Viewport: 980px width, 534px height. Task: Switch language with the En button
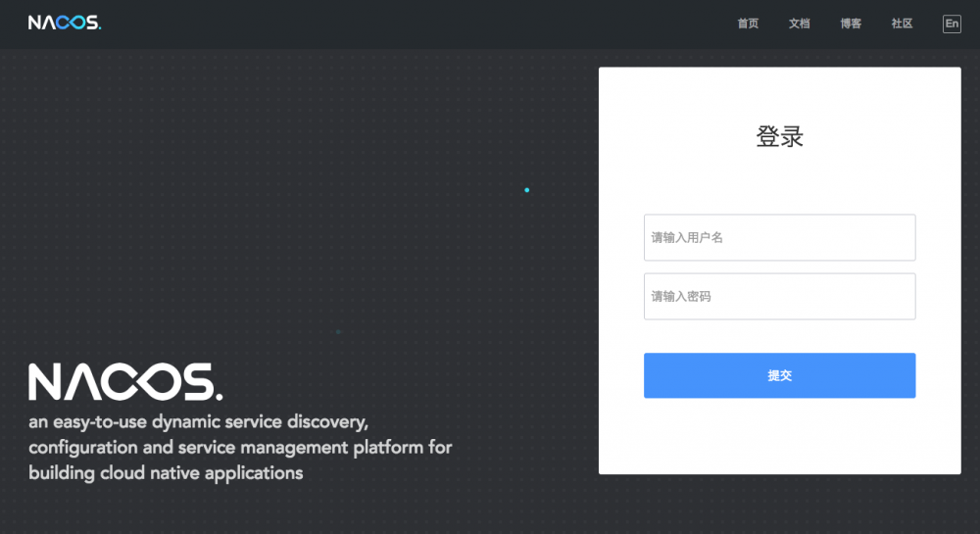pos(952,24)
